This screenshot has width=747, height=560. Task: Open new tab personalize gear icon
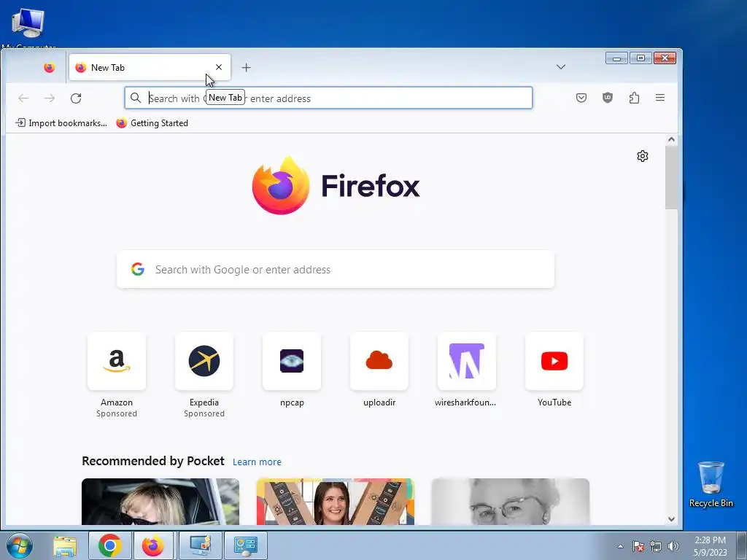[x=643, y=156]
